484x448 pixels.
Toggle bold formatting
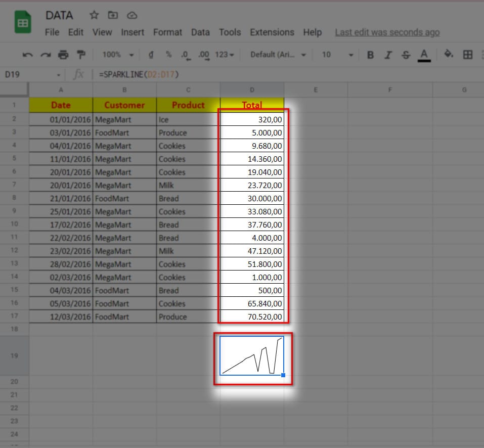(x=371, y=55)
